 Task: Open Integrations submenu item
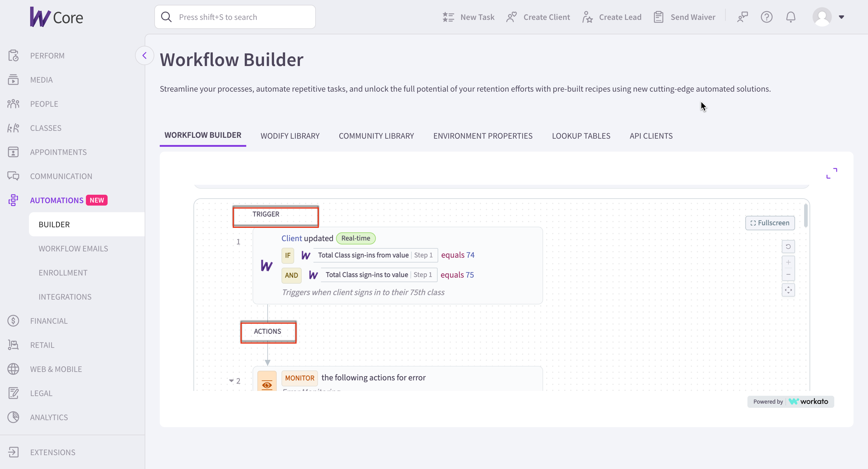pyautogui.click(x=65, y=297)
